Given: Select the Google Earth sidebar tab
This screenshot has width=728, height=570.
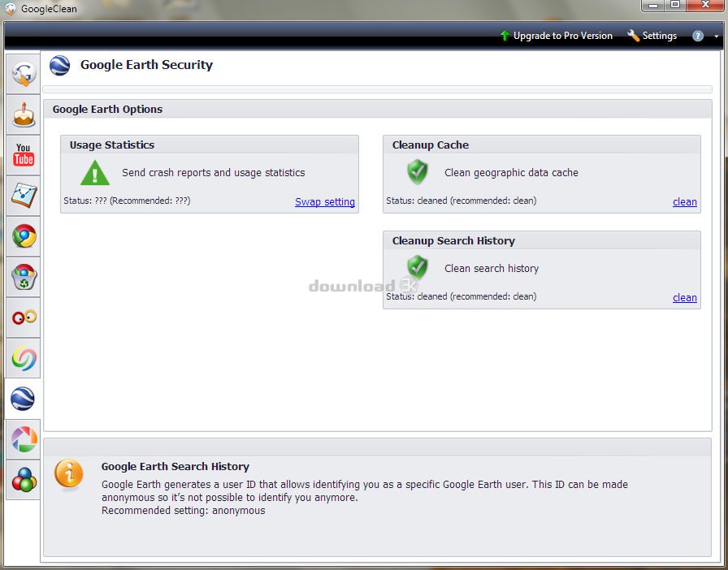Looking at the screenshot, I should (x=24, y=399).
